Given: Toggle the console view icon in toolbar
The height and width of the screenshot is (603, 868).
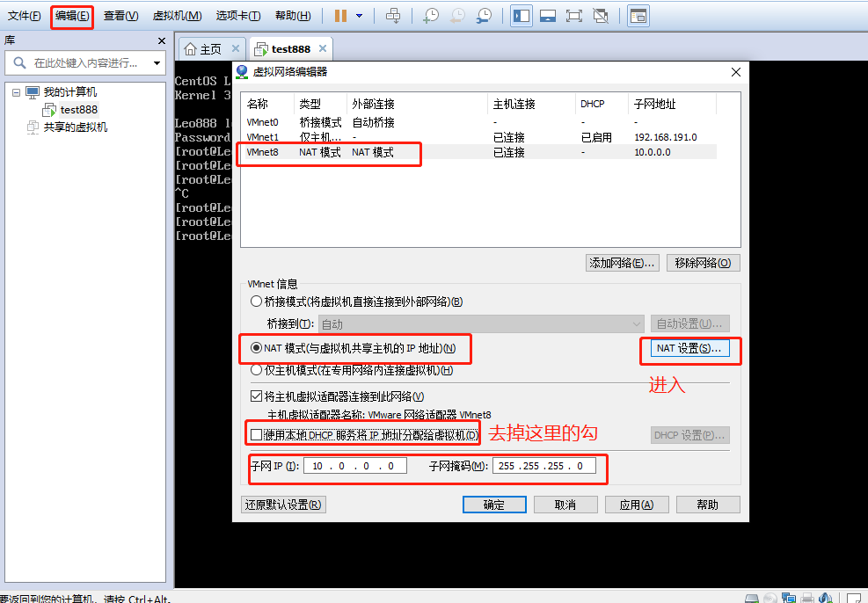Looking at the screenshot, I should coord(638,16).
